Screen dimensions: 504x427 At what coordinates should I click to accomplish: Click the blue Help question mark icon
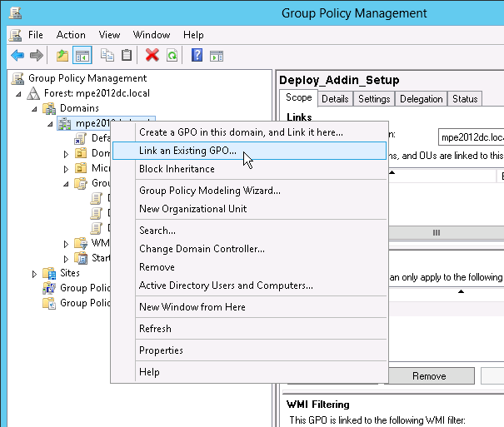click(197, 56)
